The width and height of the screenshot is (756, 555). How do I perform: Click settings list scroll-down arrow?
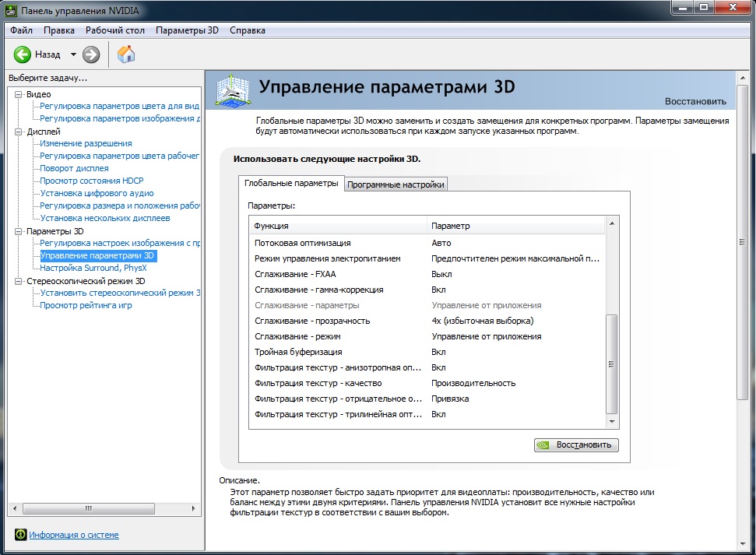tap(612, 421)
